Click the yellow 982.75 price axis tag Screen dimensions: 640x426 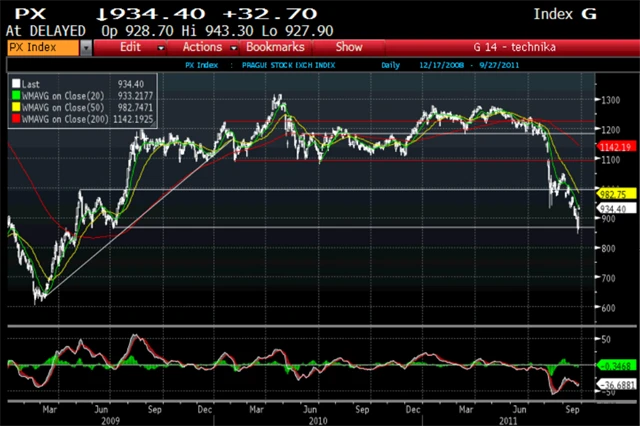point(610,193)
